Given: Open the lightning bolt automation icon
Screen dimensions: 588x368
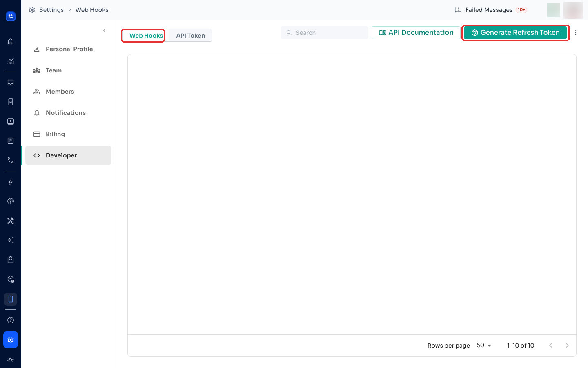Looking at the screenshot, I should click(x=11, y=182).
